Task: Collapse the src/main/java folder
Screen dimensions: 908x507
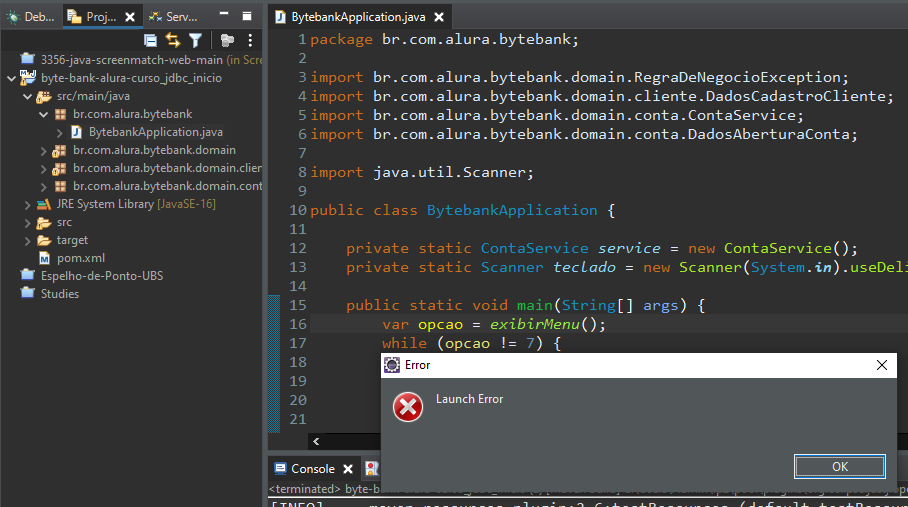Action: point(27,96)
